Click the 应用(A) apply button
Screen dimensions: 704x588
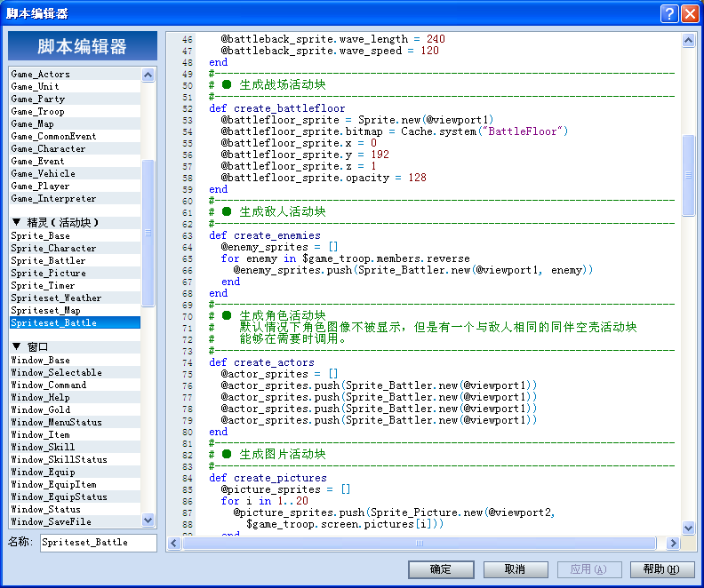tap(589, 569)
